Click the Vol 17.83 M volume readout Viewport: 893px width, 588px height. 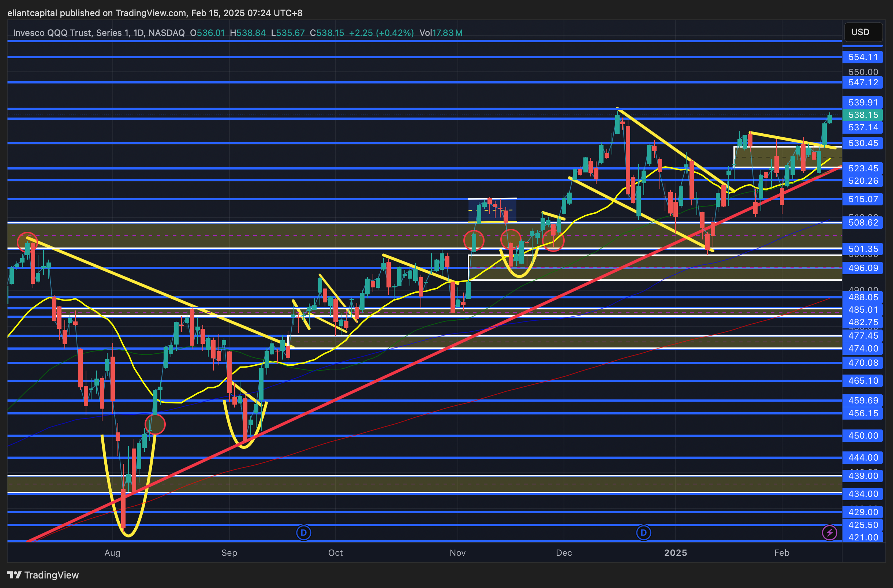coord(441,33)
